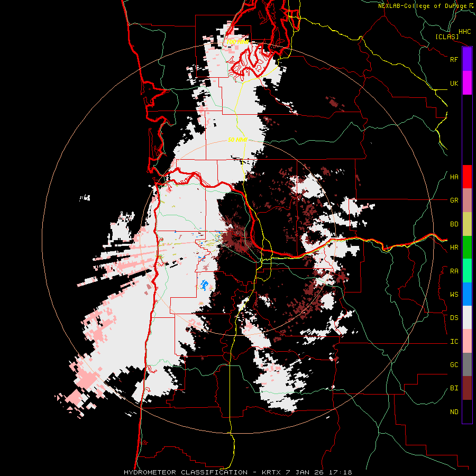Click the black ND legend color swatch
476x476 pixels.
(467, 411)
